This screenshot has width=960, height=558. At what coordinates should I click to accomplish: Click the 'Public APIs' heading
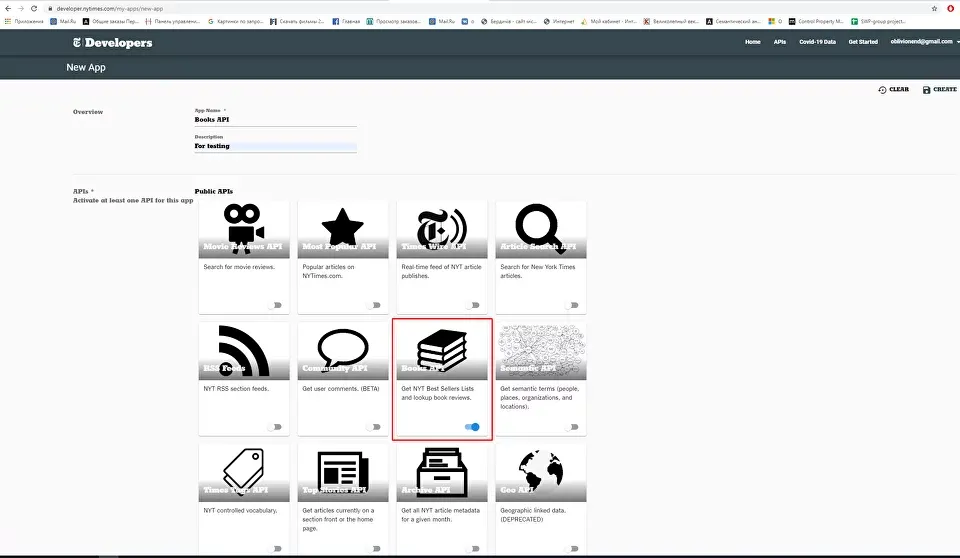coord(214,191)
